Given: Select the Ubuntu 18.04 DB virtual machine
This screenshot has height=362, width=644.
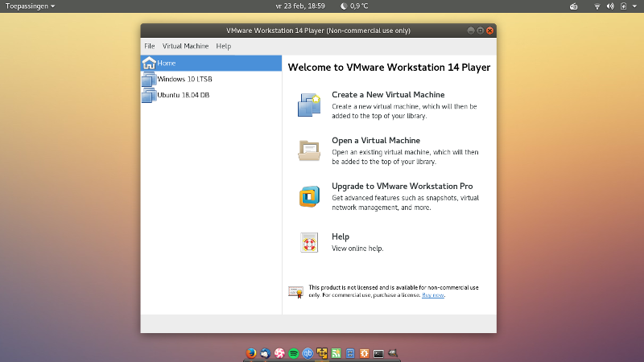Looking at the screenshot, I should coord(211,95).
